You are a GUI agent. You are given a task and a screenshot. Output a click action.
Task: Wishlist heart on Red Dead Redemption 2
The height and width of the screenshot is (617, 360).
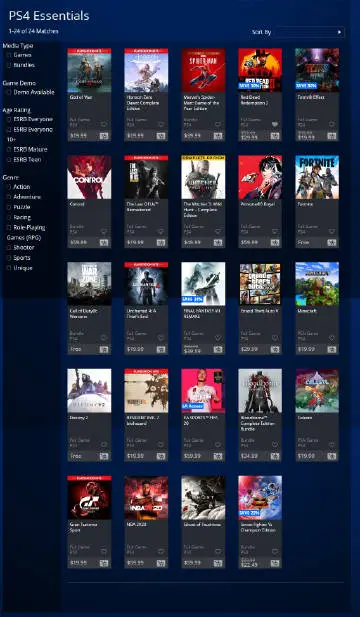coord(275,125)
